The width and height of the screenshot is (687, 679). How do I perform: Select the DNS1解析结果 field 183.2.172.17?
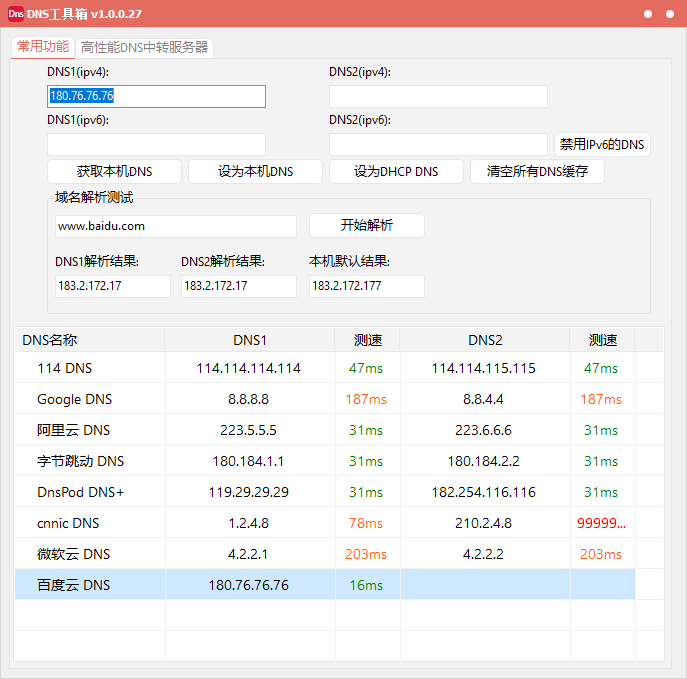pyautogui.click(x=113, y=286)
